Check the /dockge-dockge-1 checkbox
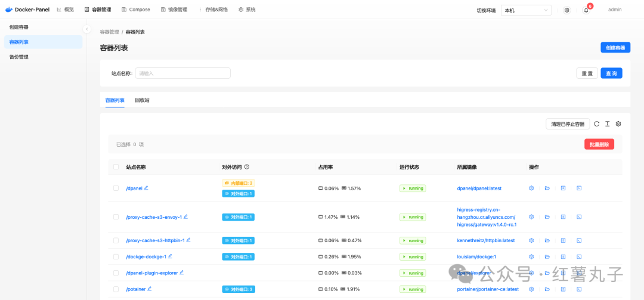Viewport: 644px width, 300px height. [116, 256]
